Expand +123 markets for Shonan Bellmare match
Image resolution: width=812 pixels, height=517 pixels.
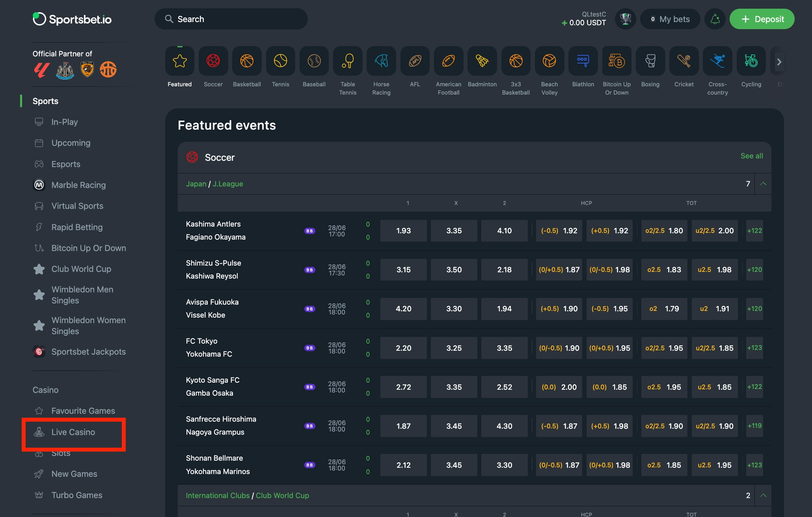(x=754, y=465)
